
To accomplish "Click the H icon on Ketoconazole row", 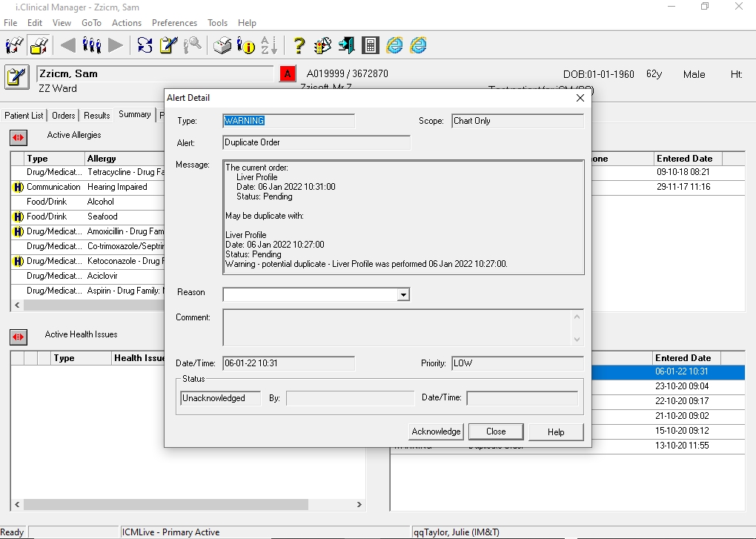I will click(x=19, y=261).
